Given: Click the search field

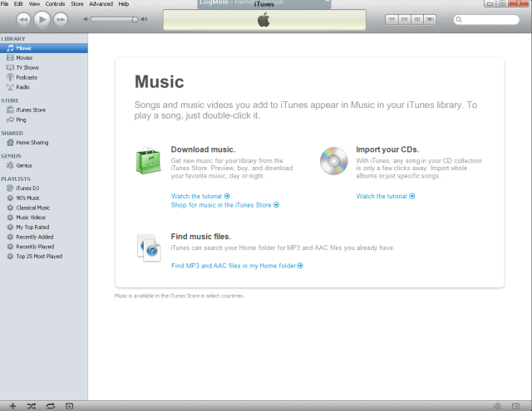Looking at the screenshot, I should point(486,20).
